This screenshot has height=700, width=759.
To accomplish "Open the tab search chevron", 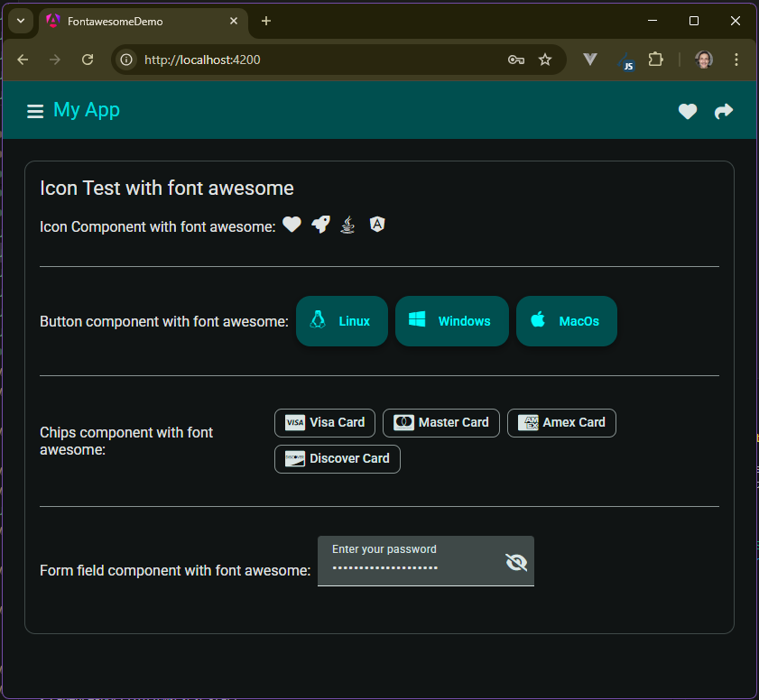I will click(x=20, y=20).
